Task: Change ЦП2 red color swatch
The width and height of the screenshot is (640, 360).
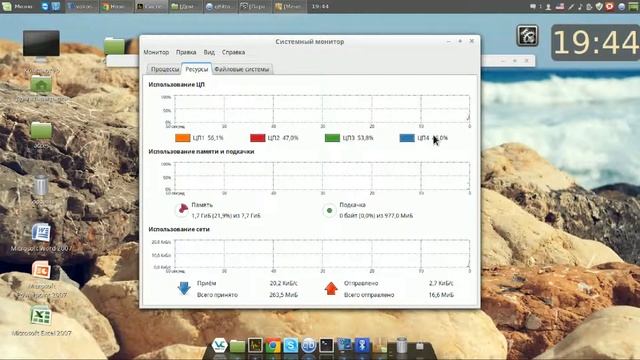Action: (x=258, y=138)
